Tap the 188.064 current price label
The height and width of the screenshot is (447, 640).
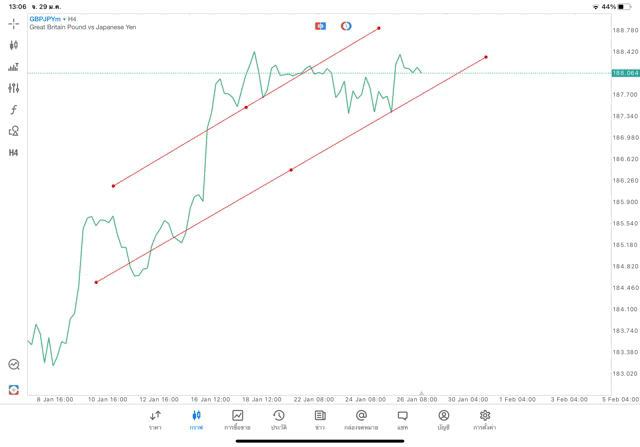625,73
